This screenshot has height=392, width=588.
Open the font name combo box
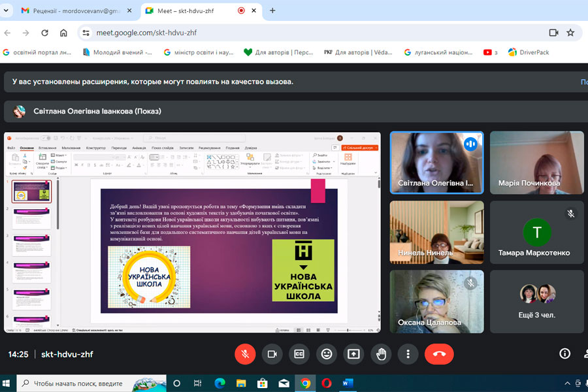93,157
